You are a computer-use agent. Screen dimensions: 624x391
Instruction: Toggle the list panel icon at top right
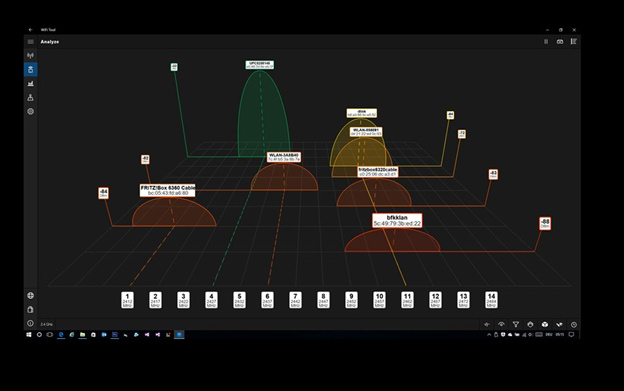point(574,42)
